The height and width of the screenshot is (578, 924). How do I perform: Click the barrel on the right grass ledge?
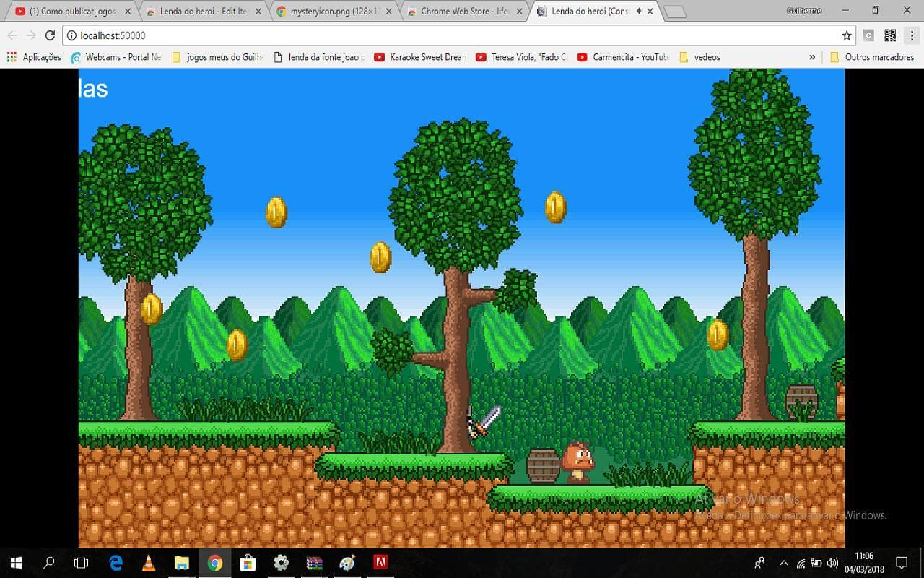click(x=801, y=401)
